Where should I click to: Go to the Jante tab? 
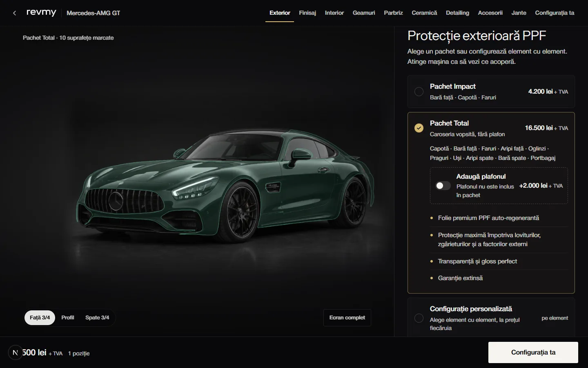tap(519, 13)
